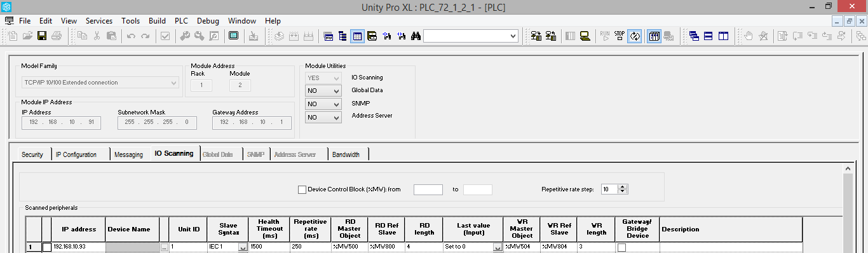Open the PLC menu

181,21
